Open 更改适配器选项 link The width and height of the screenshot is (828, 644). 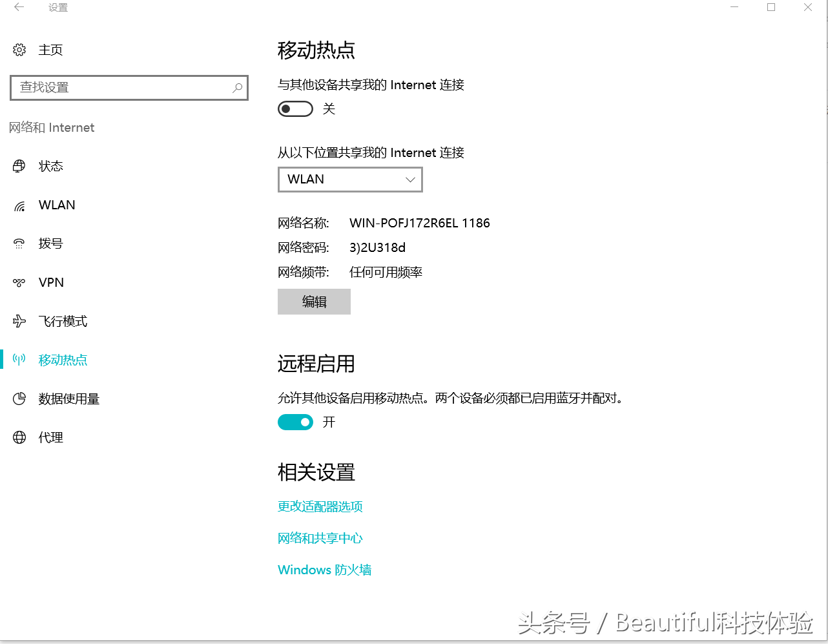coord(320,506)
